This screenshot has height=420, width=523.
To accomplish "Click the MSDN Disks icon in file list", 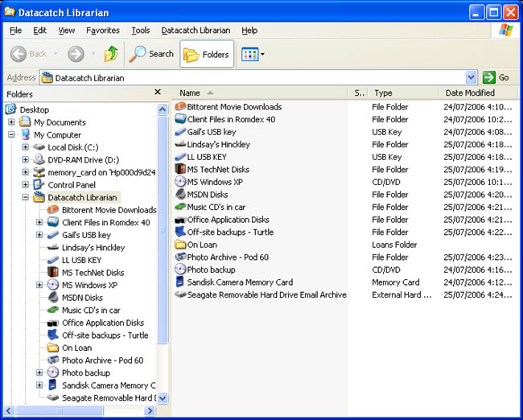I will pyautogui.click(x=180, y=194).
